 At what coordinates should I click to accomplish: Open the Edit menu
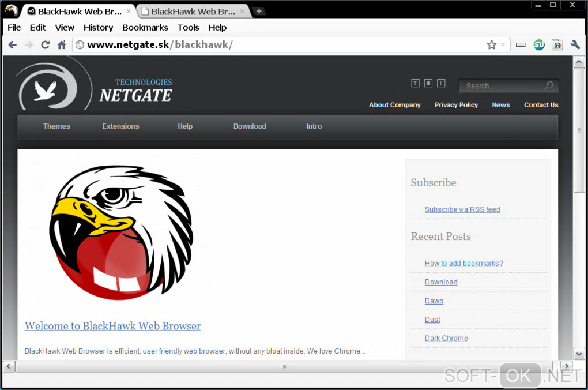tap(37, 28)
